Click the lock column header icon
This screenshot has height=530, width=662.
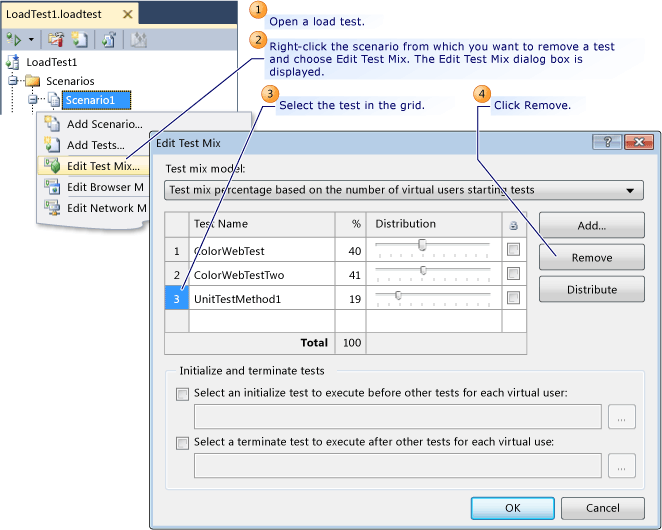pos(513,225)
